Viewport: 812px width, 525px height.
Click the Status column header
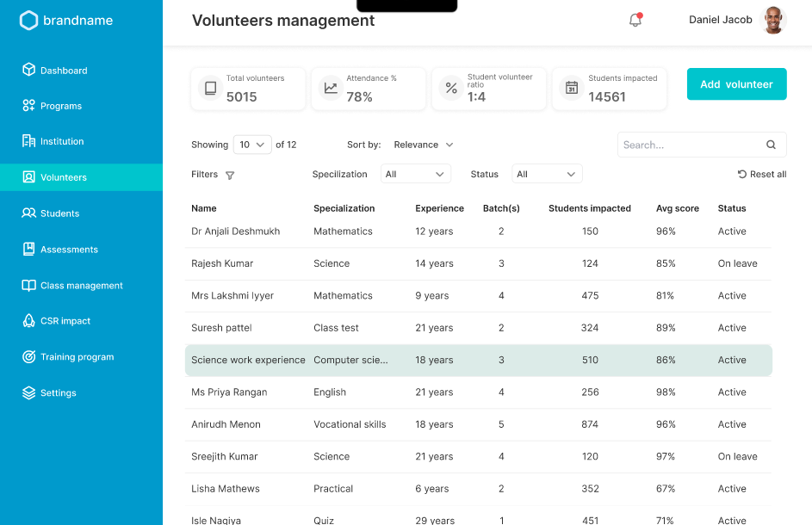(732, 208)
